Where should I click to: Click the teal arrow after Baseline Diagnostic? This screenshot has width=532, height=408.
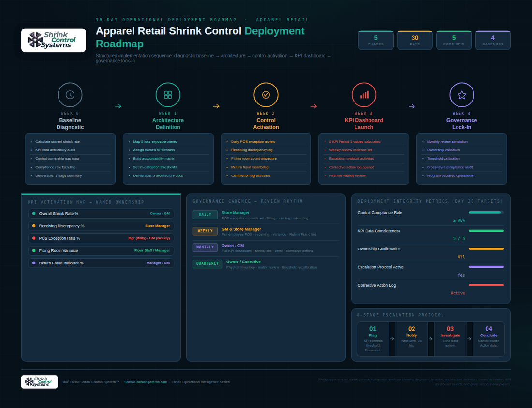point(118,106)
